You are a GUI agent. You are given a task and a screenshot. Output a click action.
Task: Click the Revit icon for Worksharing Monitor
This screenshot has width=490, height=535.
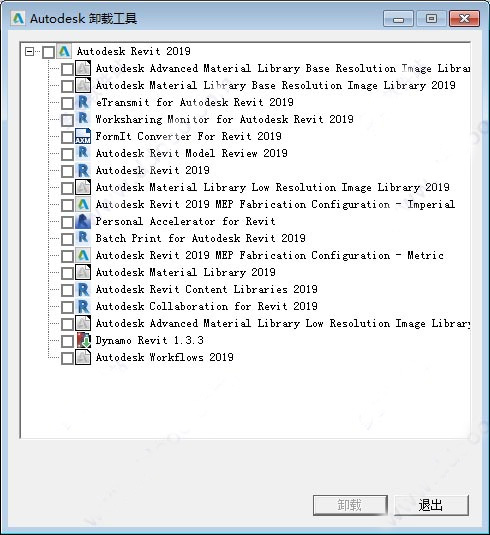(83, 119)
